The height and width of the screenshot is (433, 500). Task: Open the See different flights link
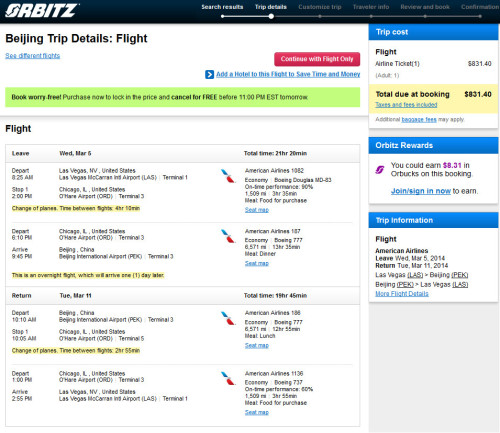coord(33,56)
